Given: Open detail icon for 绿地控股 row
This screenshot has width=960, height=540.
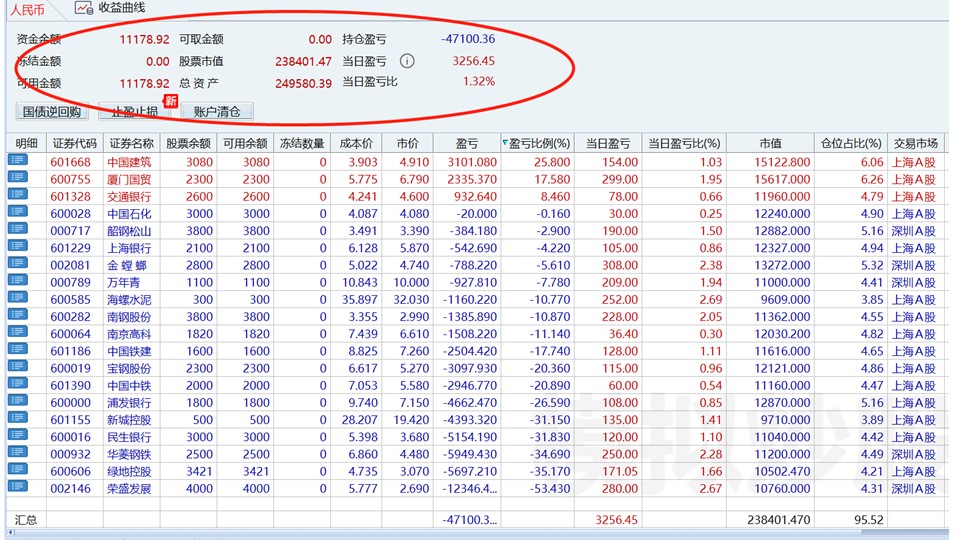Looking at the screenshot, I should [18, 469].
